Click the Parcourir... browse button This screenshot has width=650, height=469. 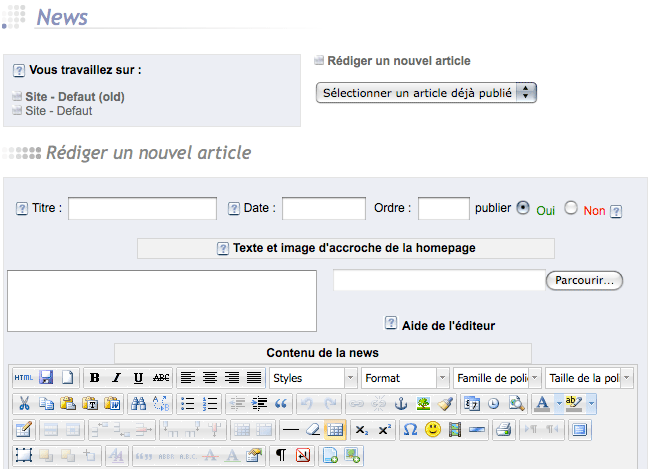point(585,280)
